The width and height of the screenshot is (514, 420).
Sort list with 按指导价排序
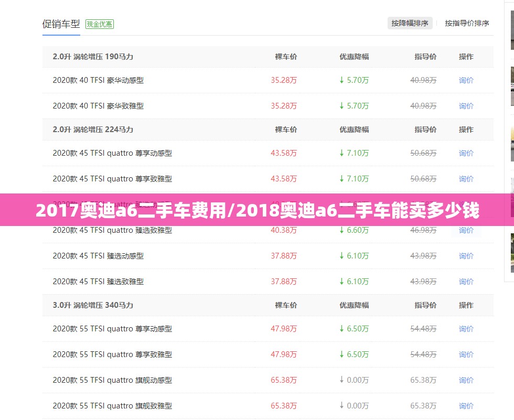coord(467,23)
